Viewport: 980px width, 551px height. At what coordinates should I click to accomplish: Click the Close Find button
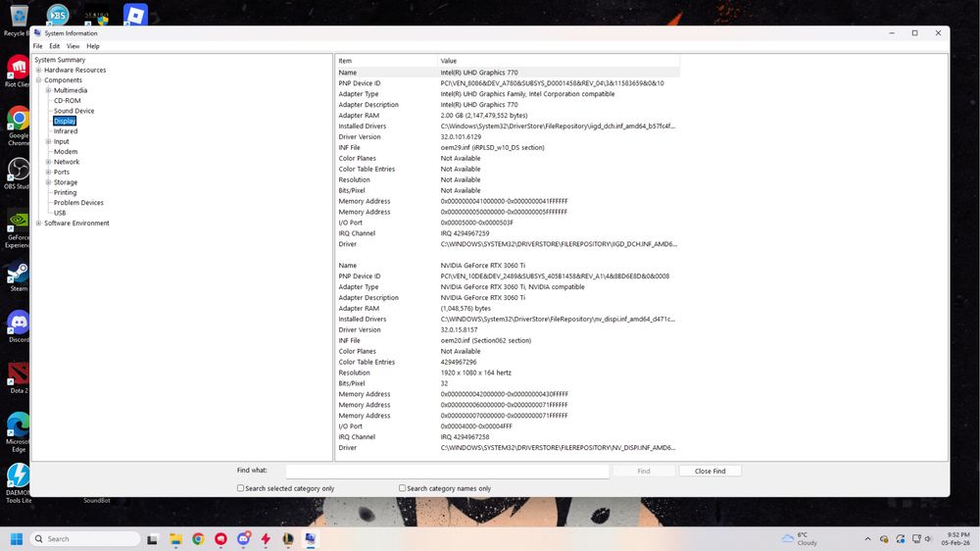(x=710, y=471)
